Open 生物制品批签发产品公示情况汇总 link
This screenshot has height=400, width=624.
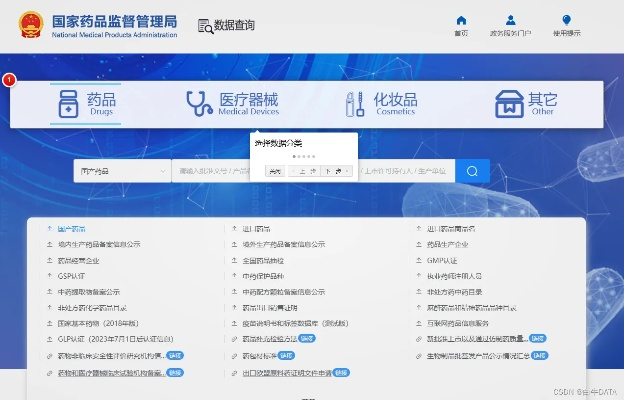click(478, 356)
